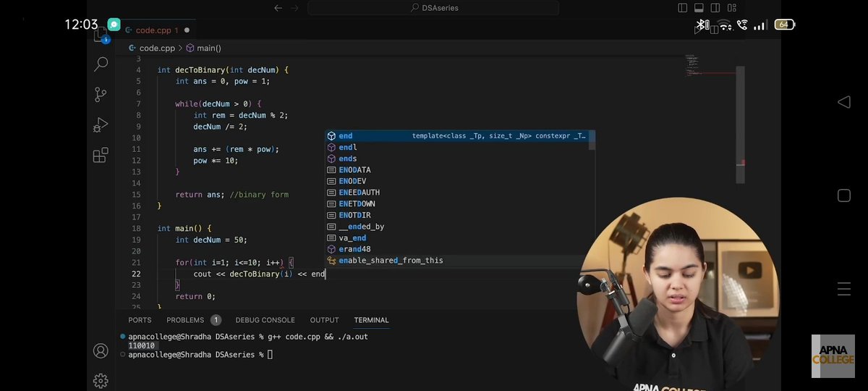Tap the battery indicator showing 64

pos(783,25)
